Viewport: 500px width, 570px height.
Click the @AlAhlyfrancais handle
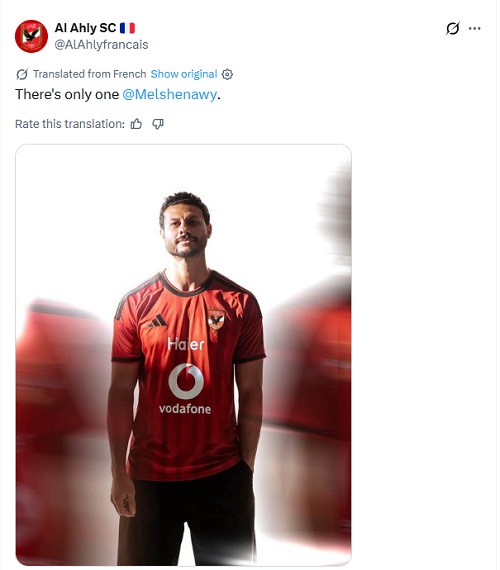tap(101, 45)
